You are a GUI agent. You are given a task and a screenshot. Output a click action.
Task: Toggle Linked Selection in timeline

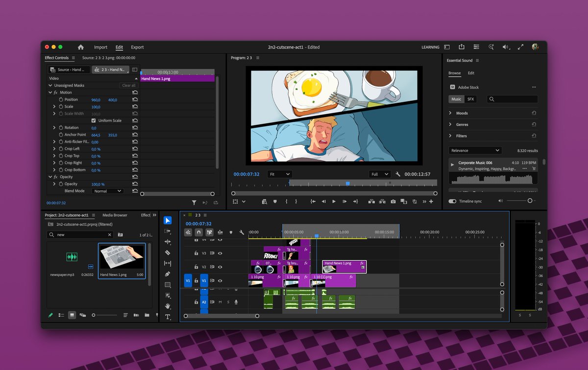coord(209,232)
